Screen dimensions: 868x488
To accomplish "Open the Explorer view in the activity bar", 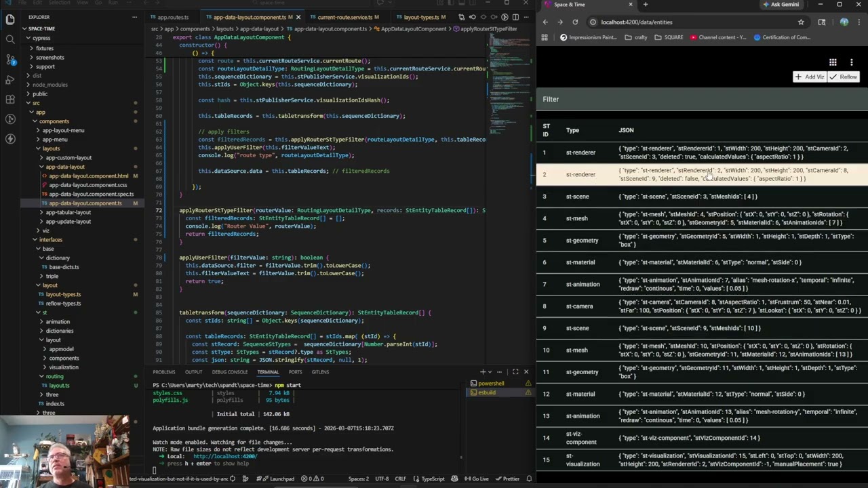I will 10,20.
